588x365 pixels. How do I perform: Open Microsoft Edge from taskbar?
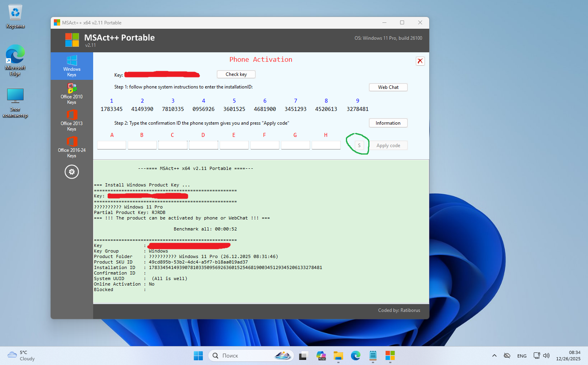356,356
